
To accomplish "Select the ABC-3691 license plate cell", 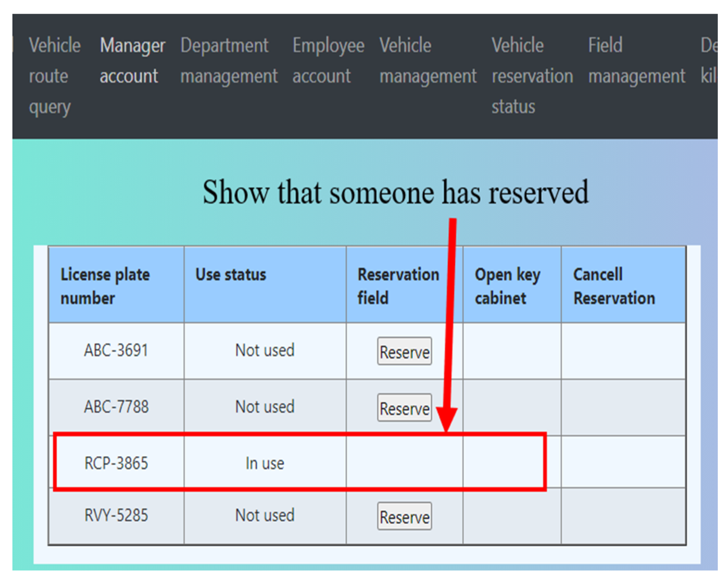I will click(116, 351).
